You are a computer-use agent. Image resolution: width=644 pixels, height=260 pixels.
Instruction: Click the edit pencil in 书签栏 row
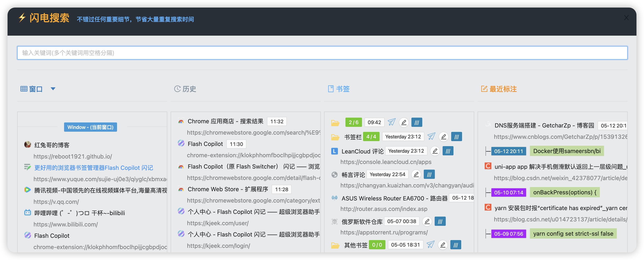pyautogui.click(x=443, y=136)
